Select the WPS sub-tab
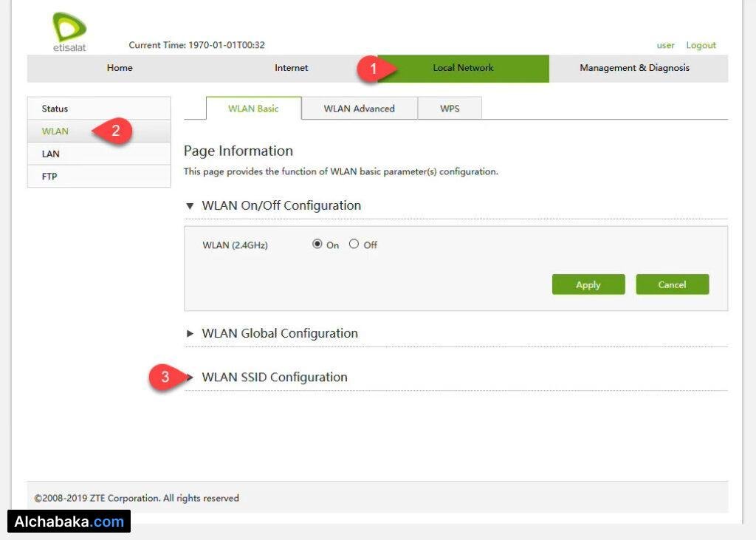 [x=450, y=108]
